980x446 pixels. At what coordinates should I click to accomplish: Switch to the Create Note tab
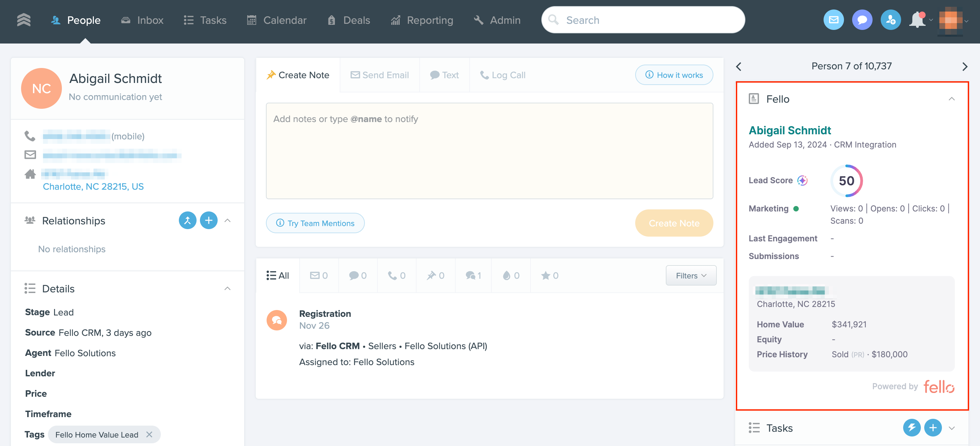(x=298, y=75)
